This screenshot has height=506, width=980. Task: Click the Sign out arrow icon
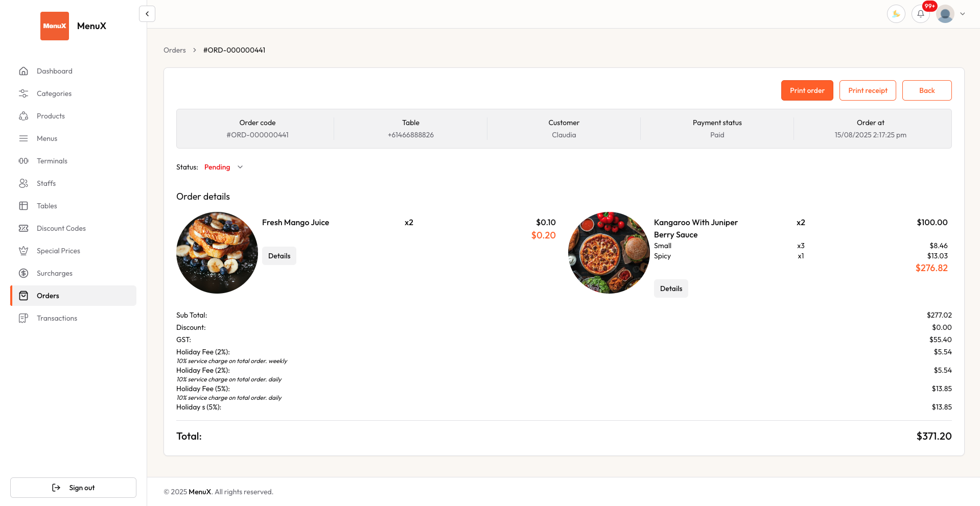pyautogui.click(x=56, y=488)
